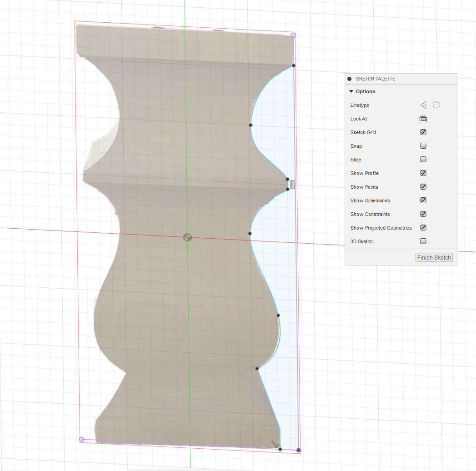Screen dimensions: 476x471
Task: Click the Look At camera icon
Action: (x=423, y=119)
